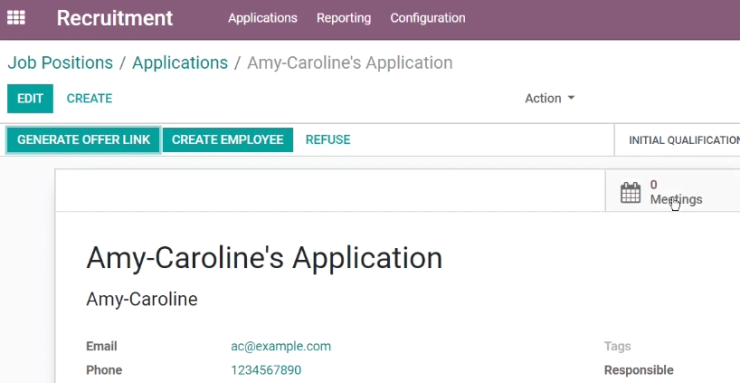Click the Amy-Caroline's Application breadcrumb text
Screen dimensions: 740x383
coord(350,63)
